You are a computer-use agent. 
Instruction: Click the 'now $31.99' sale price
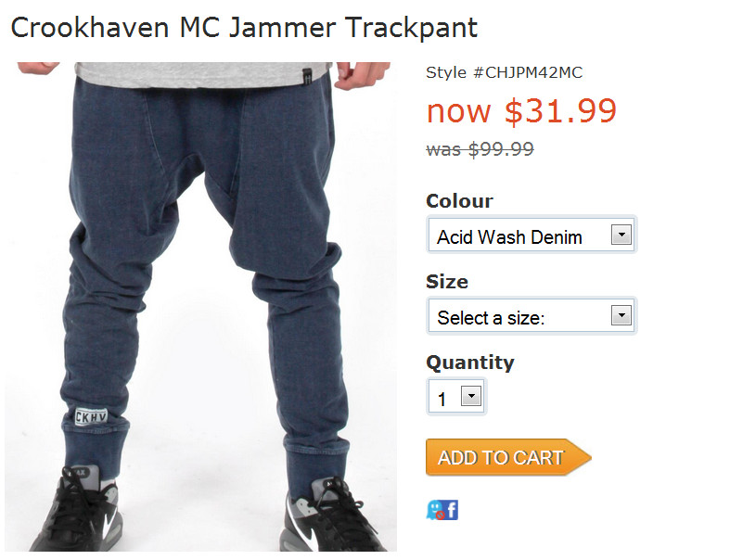coord(521,110)
